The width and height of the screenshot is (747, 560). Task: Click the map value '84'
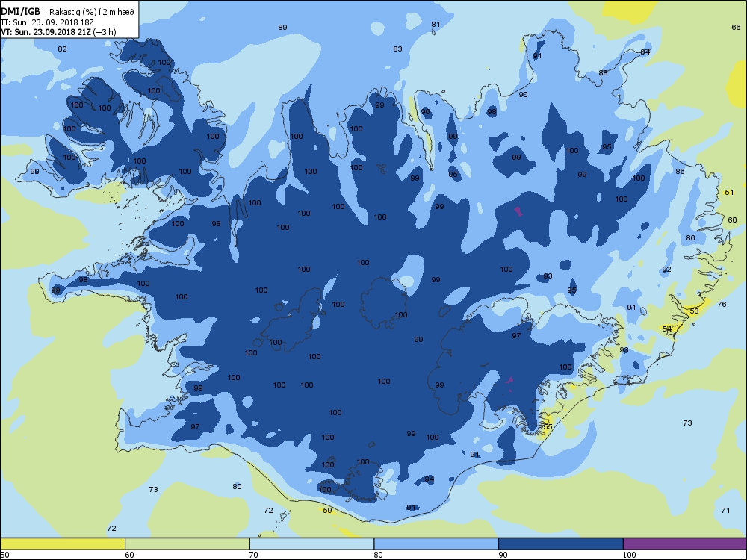point(645,52)
